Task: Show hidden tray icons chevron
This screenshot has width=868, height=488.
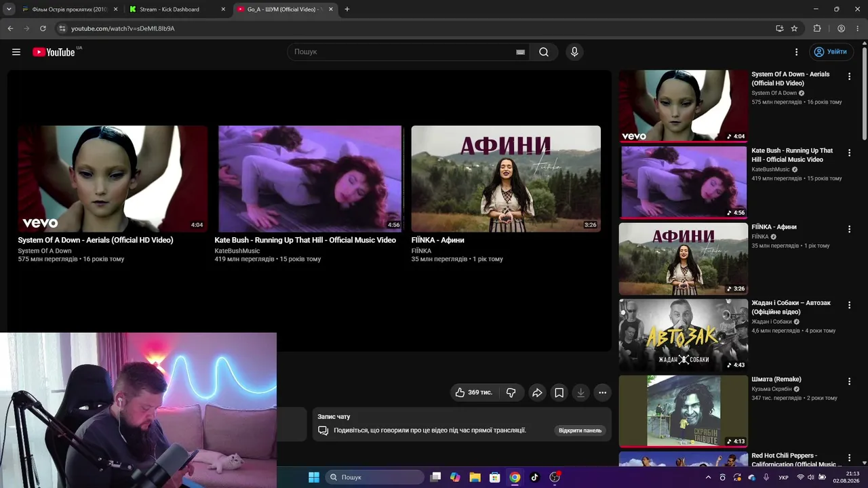Action: [x=709, y=477]
